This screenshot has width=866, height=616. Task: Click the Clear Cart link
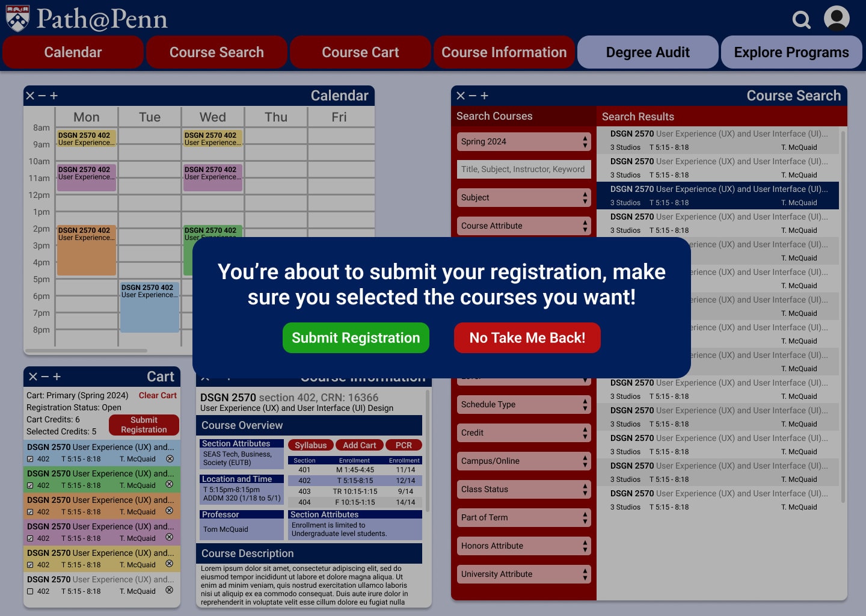[x=158, y=395]
